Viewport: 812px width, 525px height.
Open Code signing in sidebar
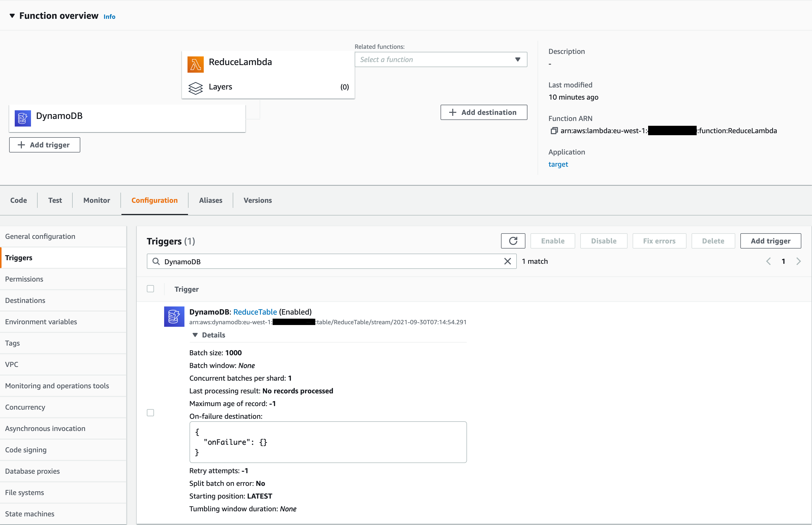tap(63, 450)
